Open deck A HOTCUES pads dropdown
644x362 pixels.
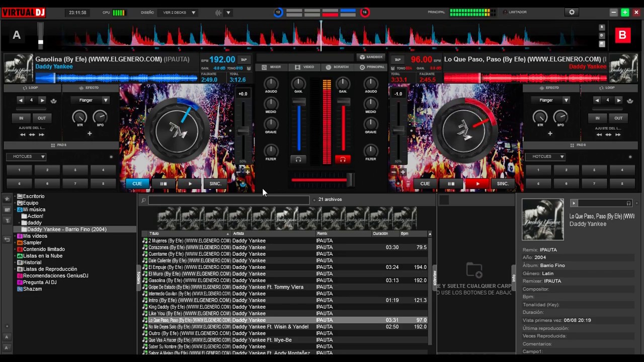[26, 156]
